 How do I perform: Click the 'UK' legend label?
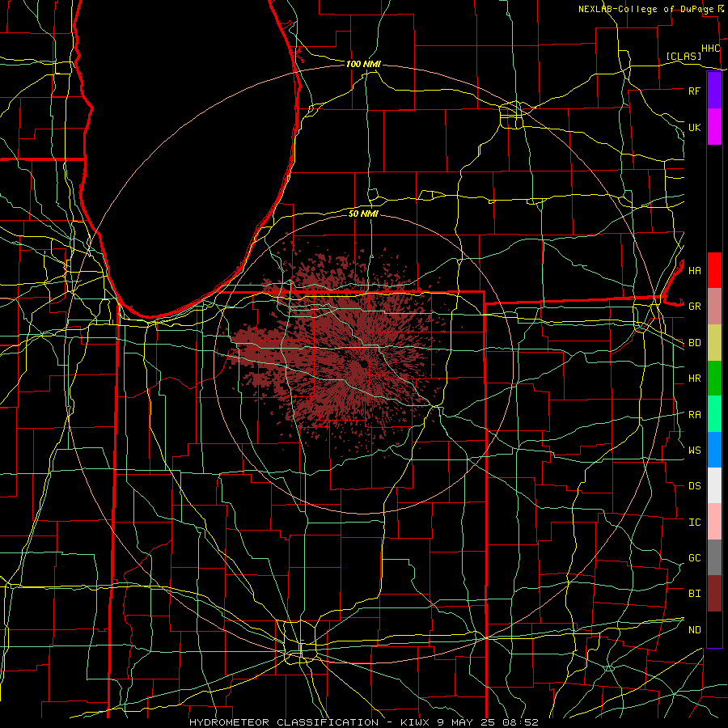point(694,127)
